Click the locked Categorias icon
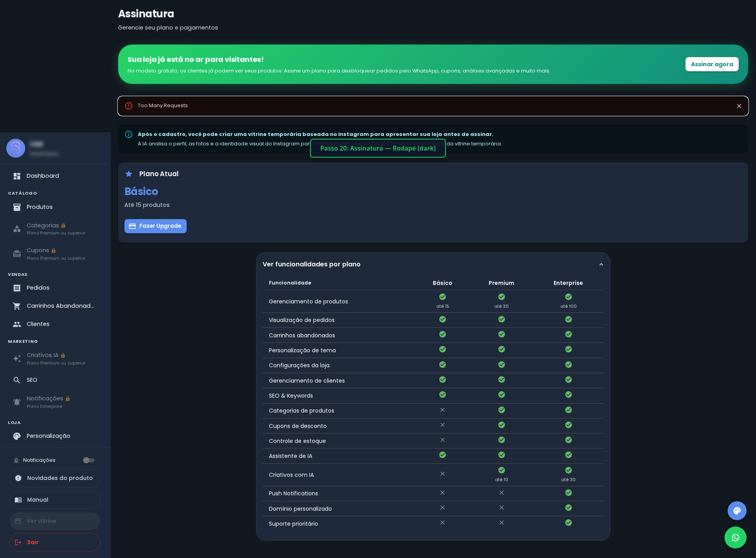Viewport: 756px width, 558px height. click(17, 229)
